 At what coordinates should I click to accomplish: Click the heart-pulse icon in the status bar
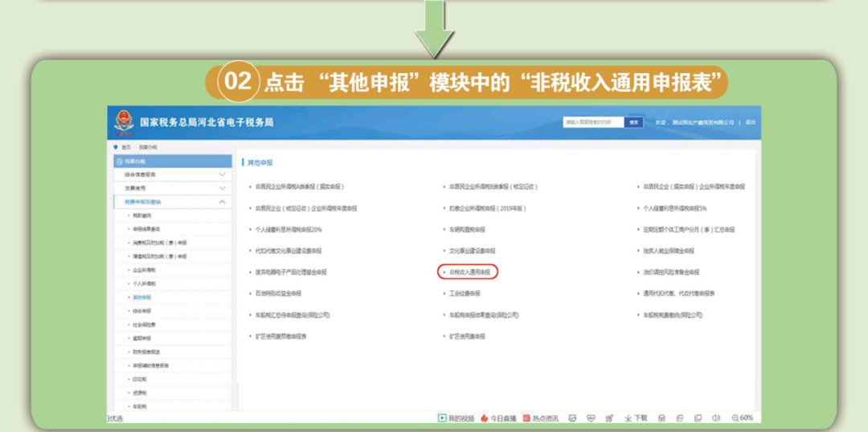pyautogui.click(x=591, y=418)
